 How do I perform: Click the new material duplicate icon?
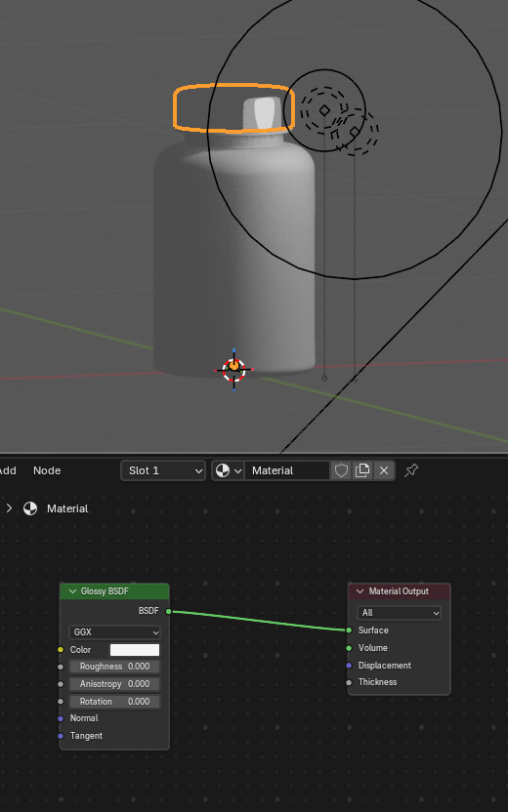coord(361,470)
